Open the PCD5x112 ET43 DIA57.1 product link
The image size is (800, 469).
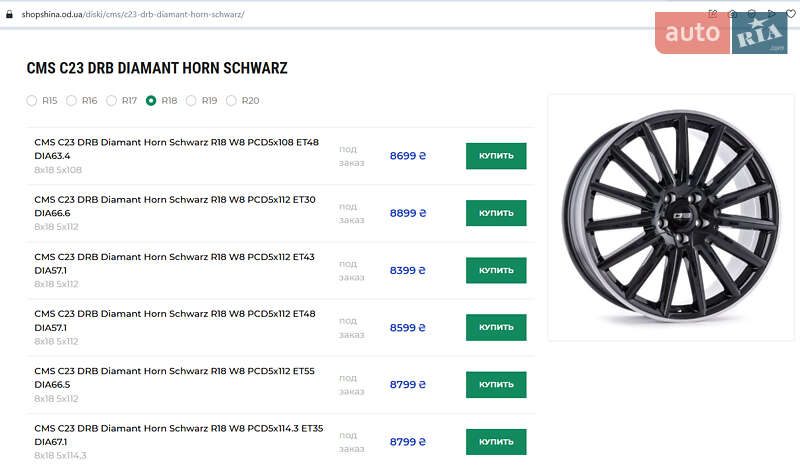(174, 263)
